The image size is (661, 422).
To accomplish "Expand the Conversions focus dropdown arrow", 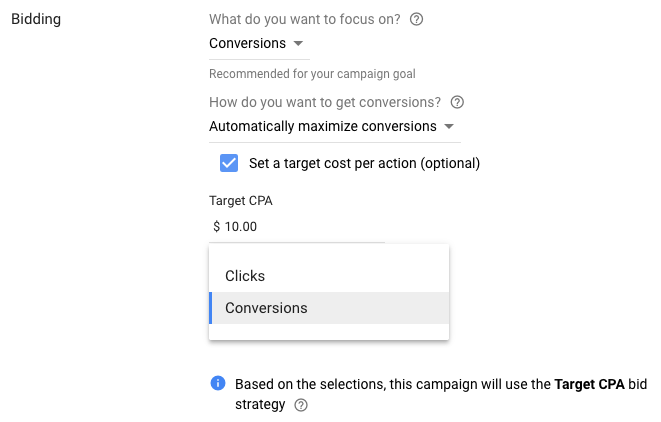I will 298,43.
